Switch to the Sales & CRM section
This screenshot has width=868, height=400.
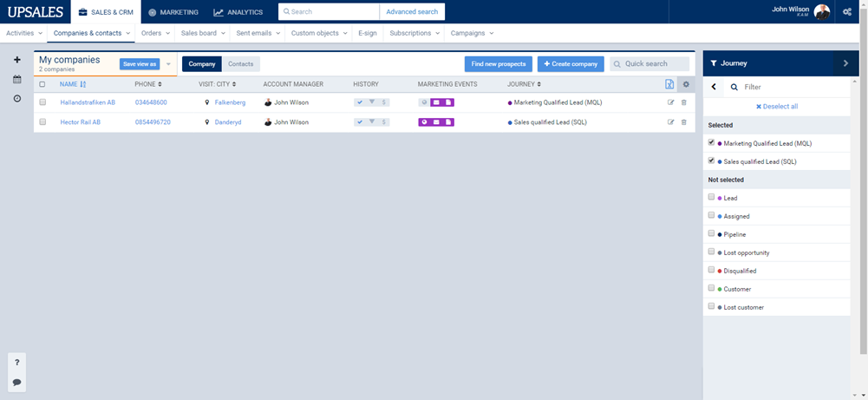pos(106,11)
